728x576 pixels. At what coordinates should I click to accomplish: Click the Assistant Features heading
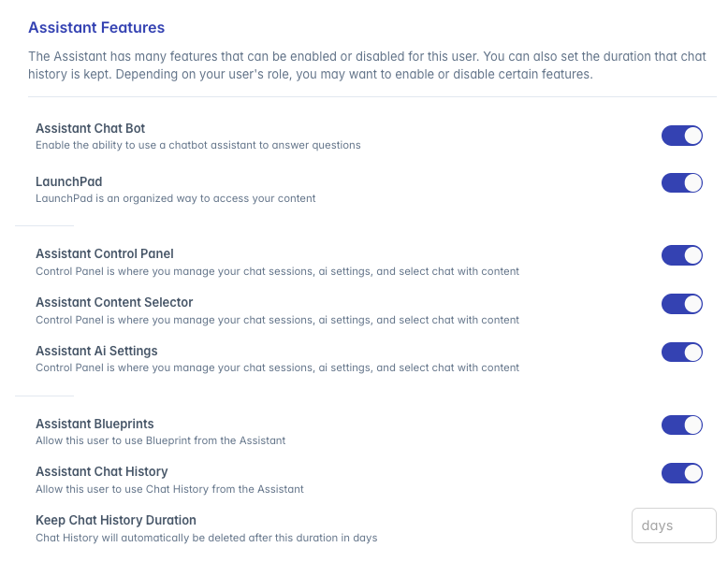[96, 27]
